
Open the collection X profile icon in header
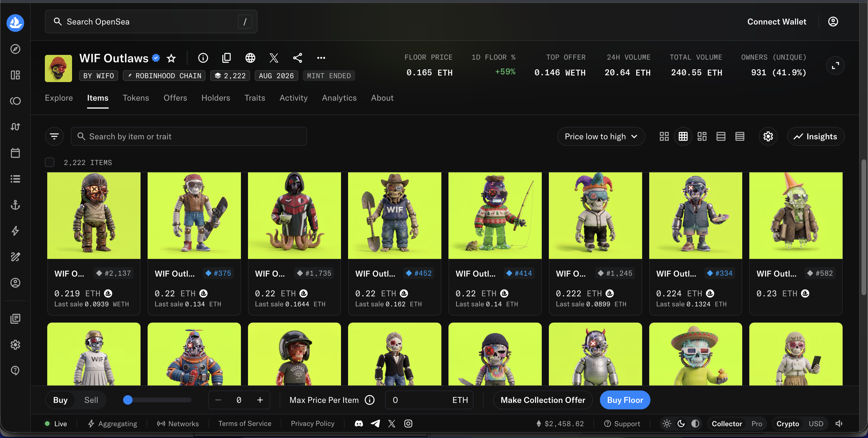click(x=274, y=58)
